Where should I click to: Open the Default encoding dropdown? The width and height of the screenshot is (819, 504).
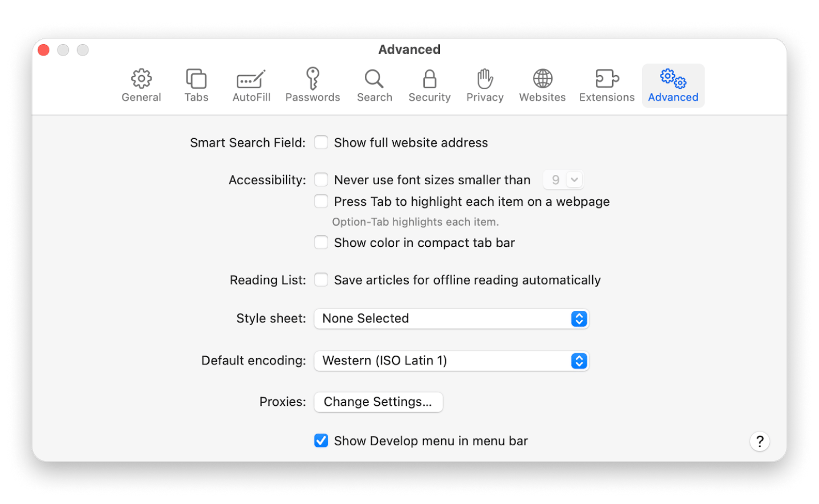(x=451, y=361)
